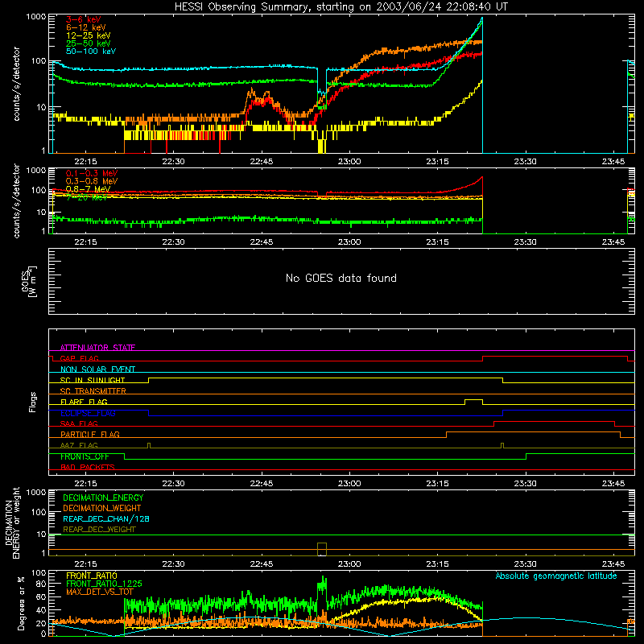Image resolution: width=644 pixels, height=644 pixels.
Task: Click the REAR_DEC_WEIGHT box near 22:55
Action: 322,549
